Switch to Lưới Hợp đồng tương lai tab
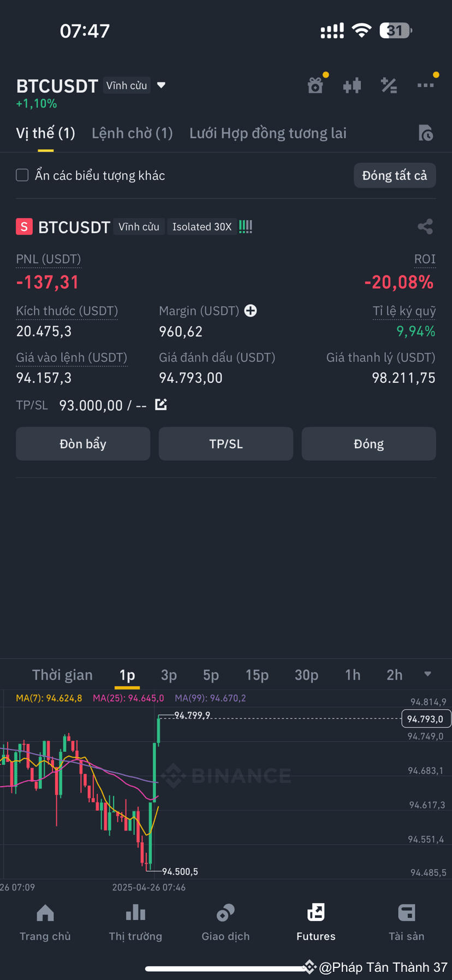The image size is (452, 980). click(x=268, y=133)
